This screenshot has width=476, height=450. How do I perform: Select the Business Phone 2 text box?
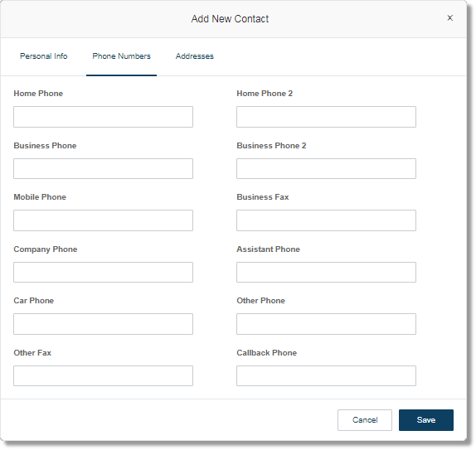tap(327, 168)
